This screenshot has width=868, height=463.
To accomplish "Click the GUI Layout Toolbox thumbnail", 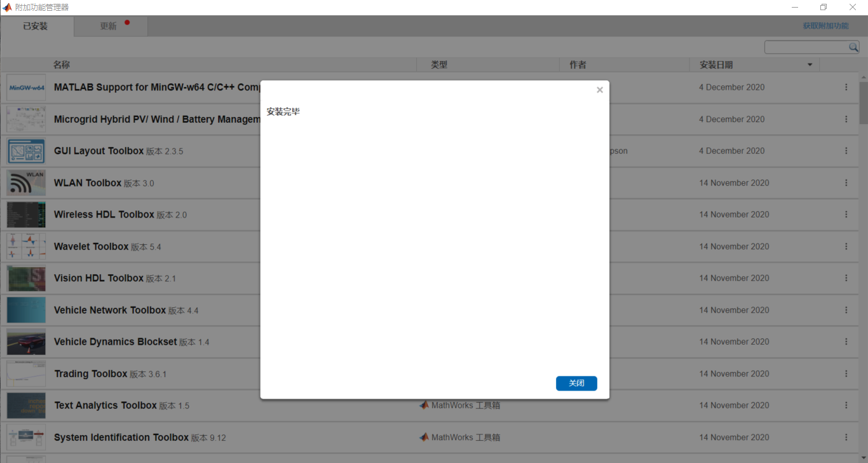I will (26, 151).
